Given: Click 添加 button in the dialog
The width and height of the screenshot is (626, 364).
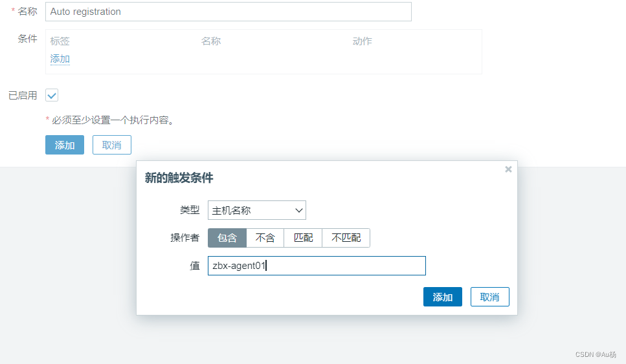Looking at the screenshot, I should tap(442, 297).
